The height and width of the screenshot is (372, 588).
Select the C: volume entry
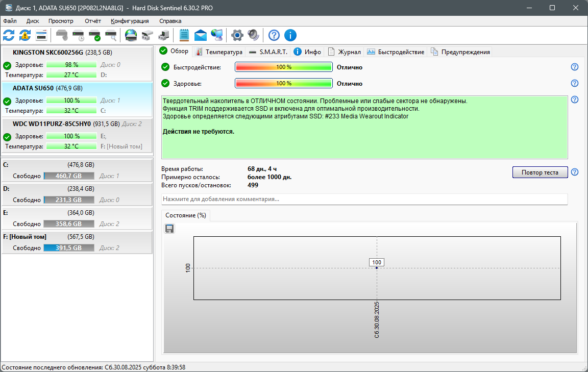[77, 170]
